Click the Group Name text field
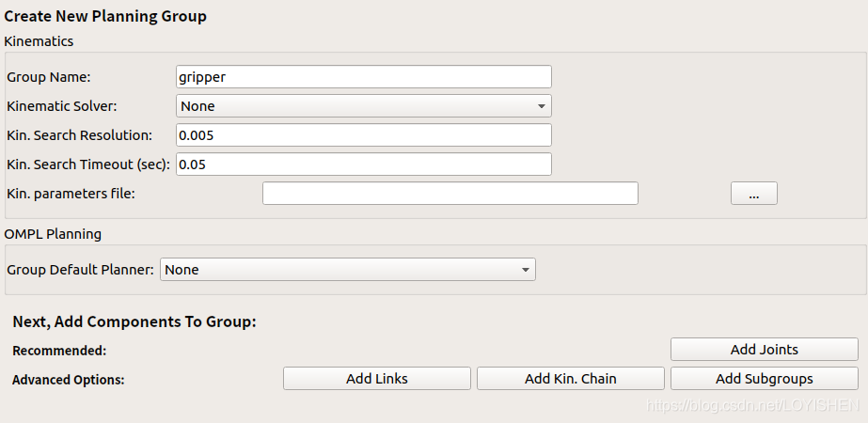Image resolution: width=868 pixels, height=423 pixels. click(363, 77)
